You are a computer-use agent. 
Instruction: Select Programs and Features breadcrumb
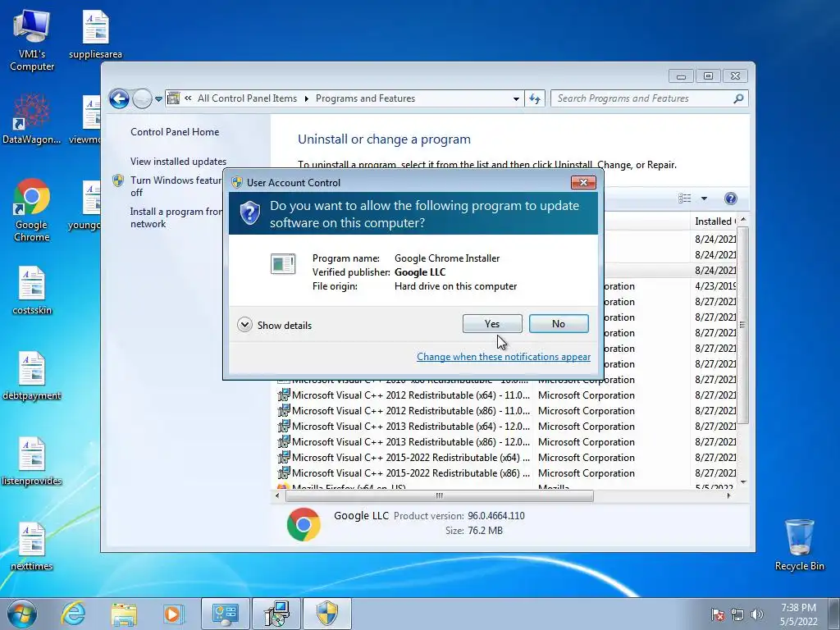[365, 98]
